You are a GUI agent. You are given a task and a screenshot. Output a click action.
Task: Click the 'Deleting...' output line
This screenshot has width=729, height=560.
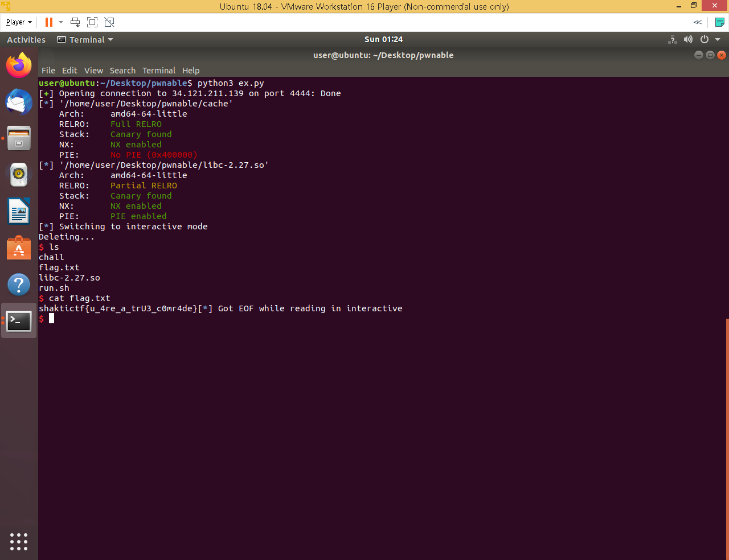67,237
